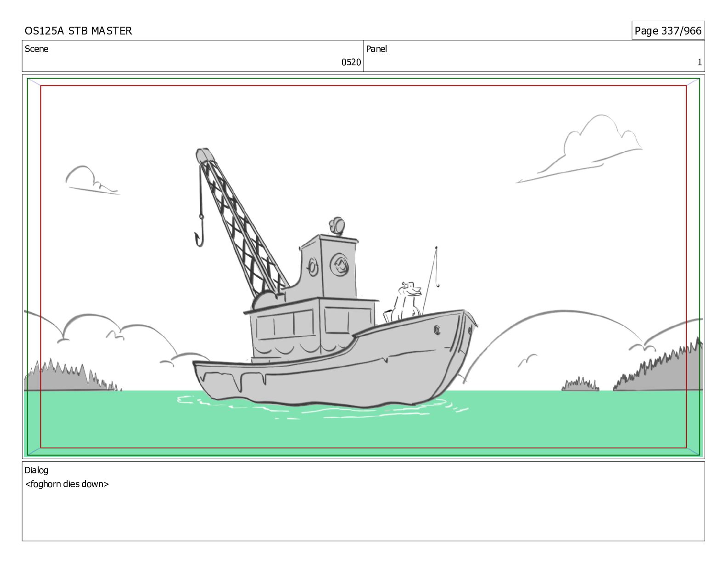Click the panel number '1'

tap(700, 62)
